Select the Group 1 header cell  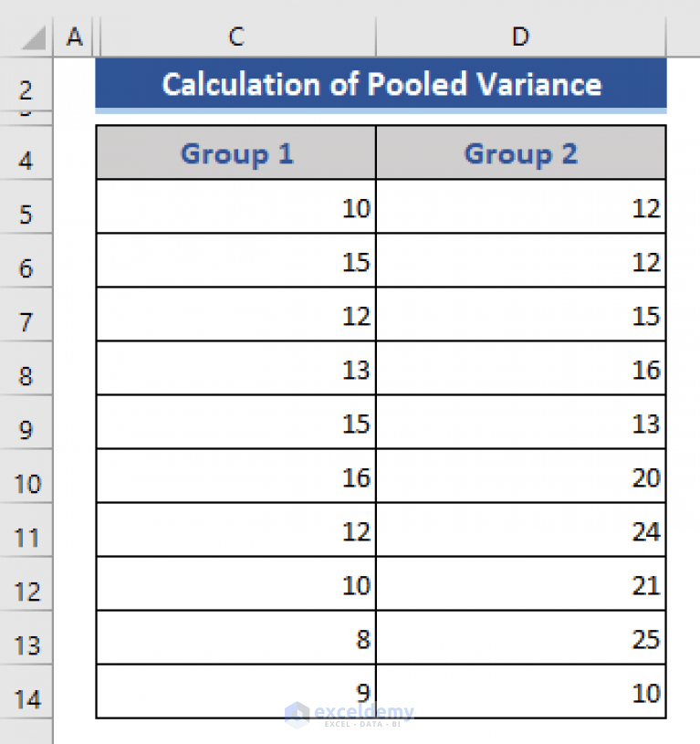pos(235,152)
